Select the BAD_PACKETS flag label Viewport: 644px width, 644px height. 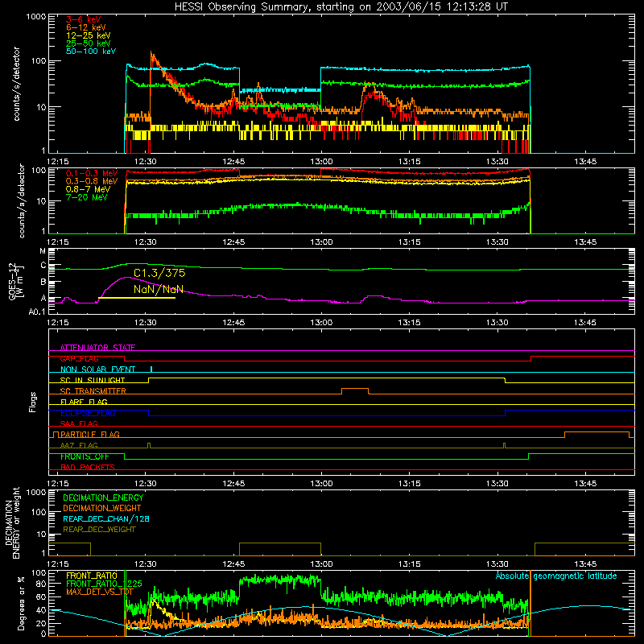pyautogui.click(x=88, y=467)
